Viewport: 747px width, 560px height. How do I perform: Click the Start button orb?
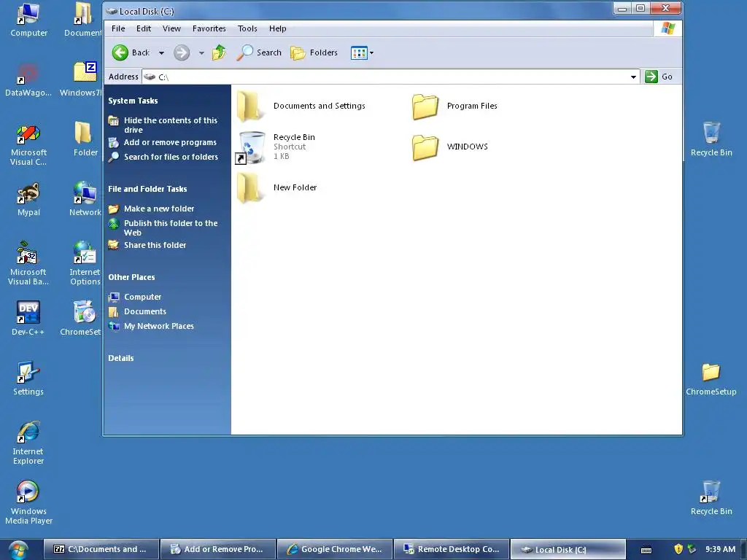(18, 550)
